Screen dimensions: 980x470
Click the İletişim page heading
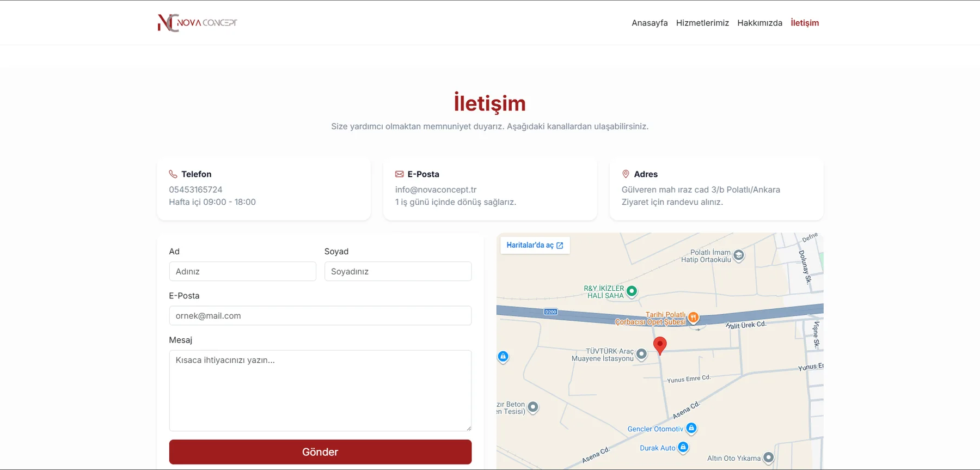pyautogui.click(x=490, y=103)
